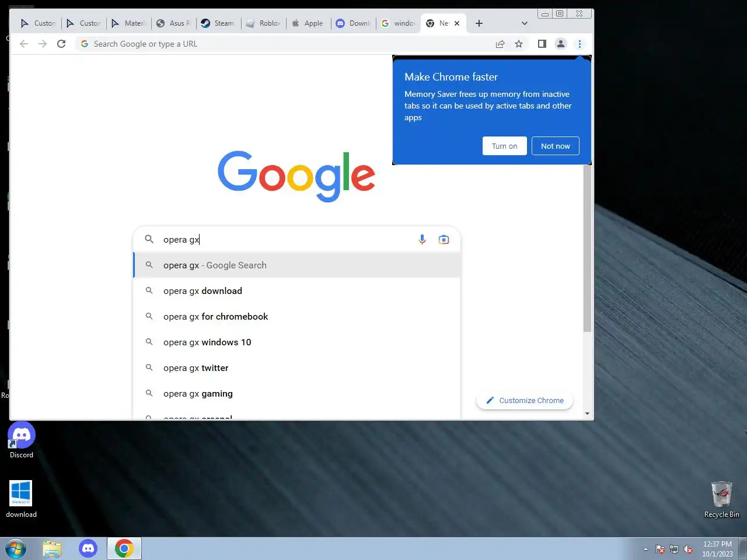The height and width of the screenshot is (560, 747).
Task: Search by image camera icon
Action: click(444, 239)
